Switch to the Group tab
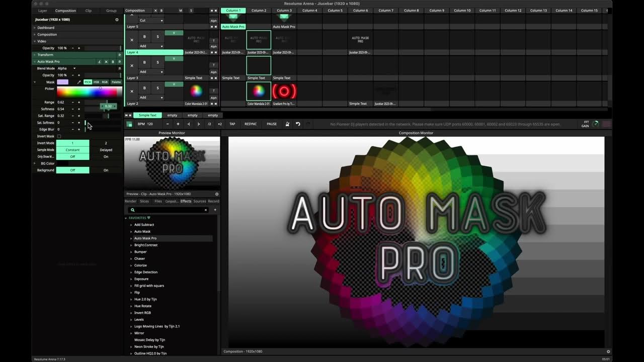644x362 pixels. (111, 11)
